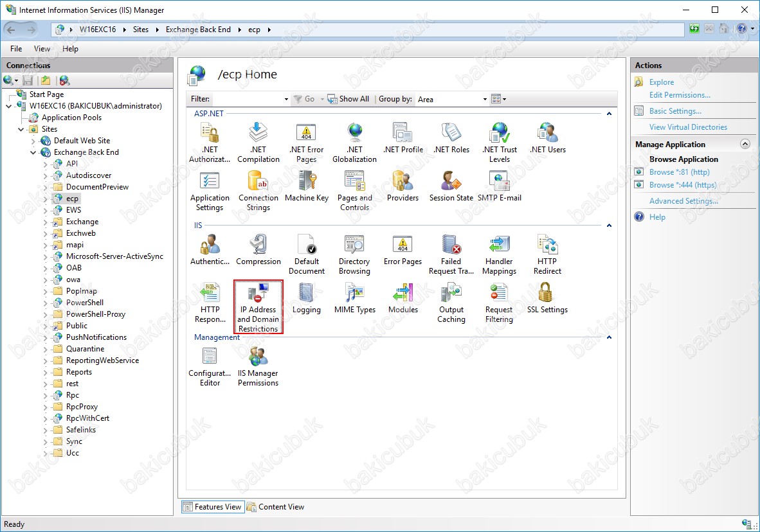This screenshot has width=760, height=532.
Task: Collapse the Management group section
Action: (x=610, y=337)
